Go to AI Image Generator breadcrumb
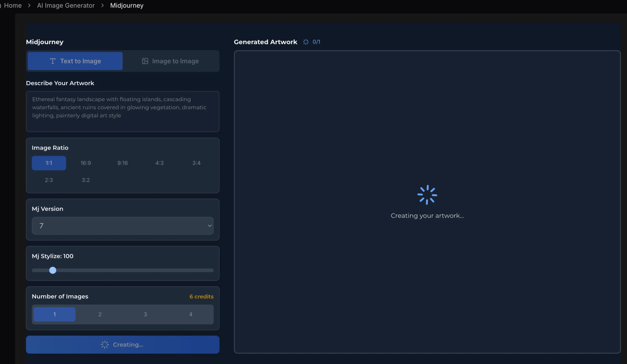627x364 pixels. click(66, 6)
